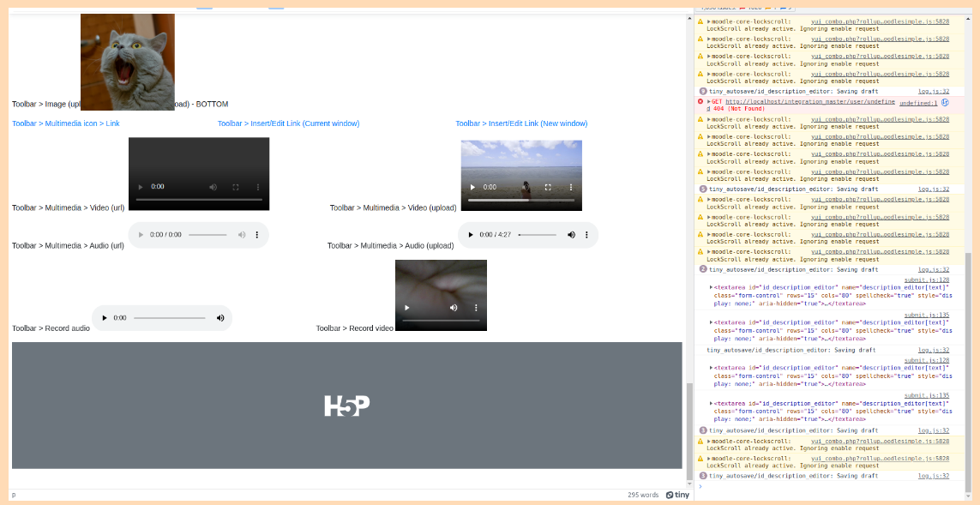
Task: Open Audio (upload) player options menu
Action: [586, 234]
